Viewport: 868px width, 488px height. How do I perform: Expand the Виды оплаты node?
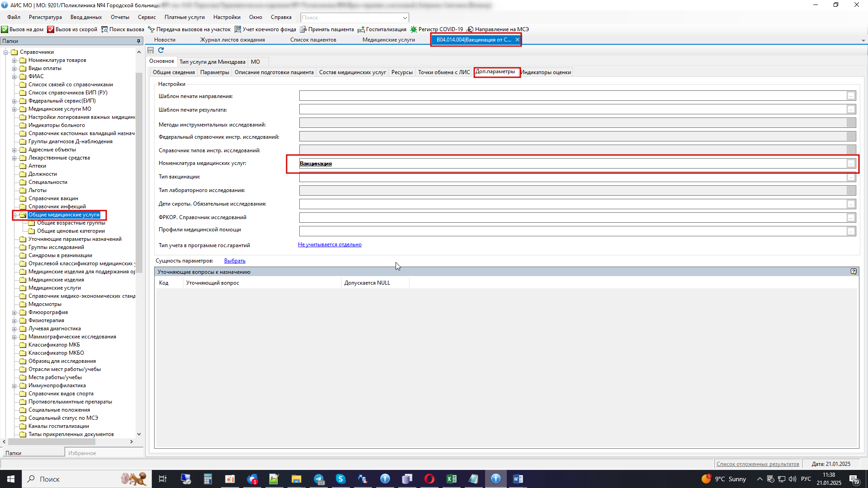click(x=14, y=68)
